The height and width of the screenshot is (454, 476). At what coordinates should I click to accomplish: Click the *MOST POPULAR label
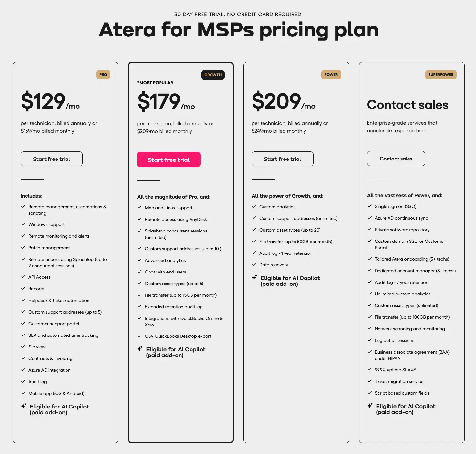pyautogui.click(x=155, y=83)
